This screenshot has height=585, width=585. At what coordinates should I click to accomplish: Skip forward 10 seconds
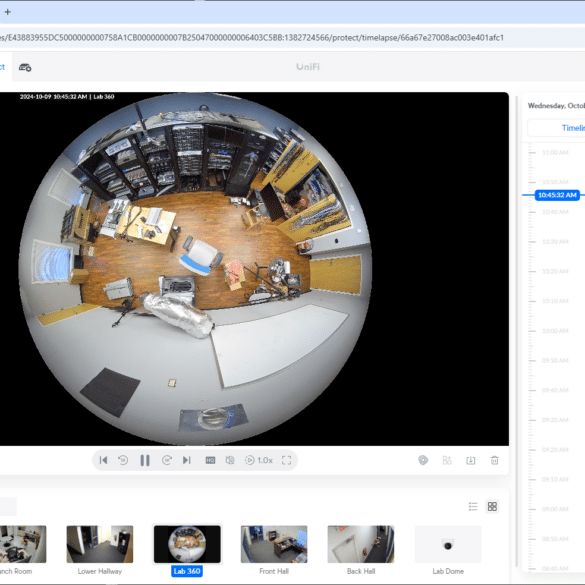point(167,460)
